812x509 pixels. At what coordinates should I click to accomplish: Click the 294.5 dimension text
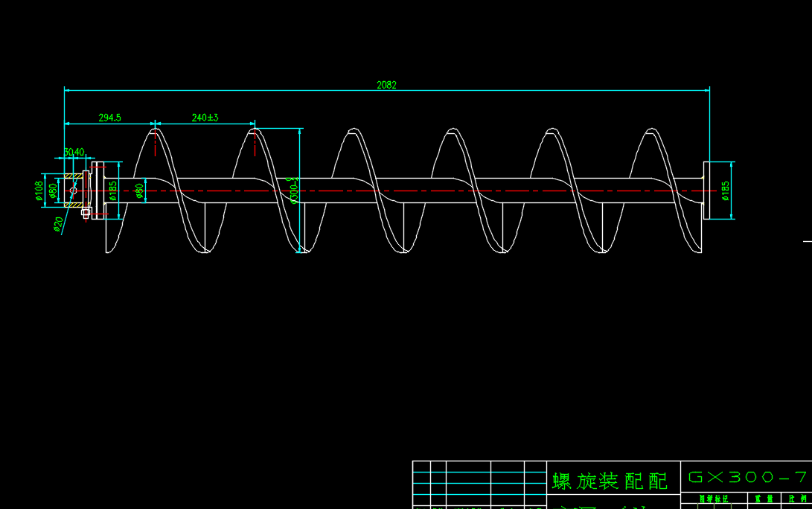tap(109, 118)
